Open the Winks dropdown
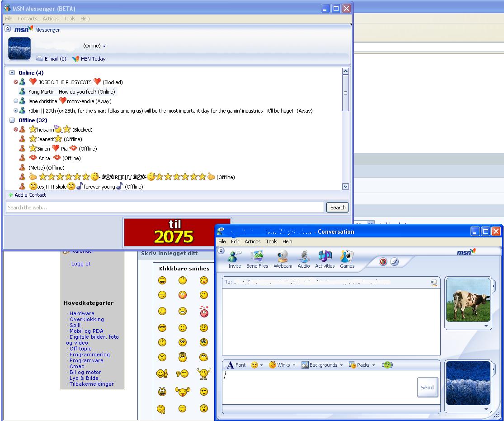Viewport: 504px width, 421px height. [294, 365]
